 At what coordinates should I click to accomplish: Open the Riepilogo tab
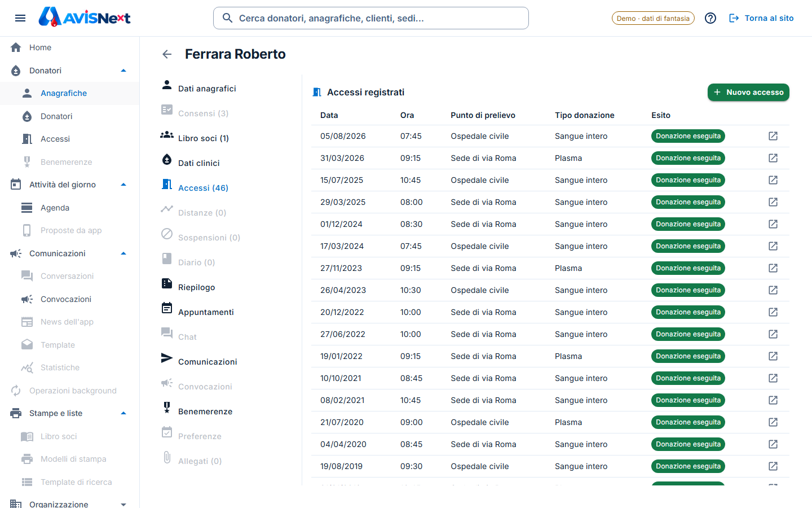point(188,287)
